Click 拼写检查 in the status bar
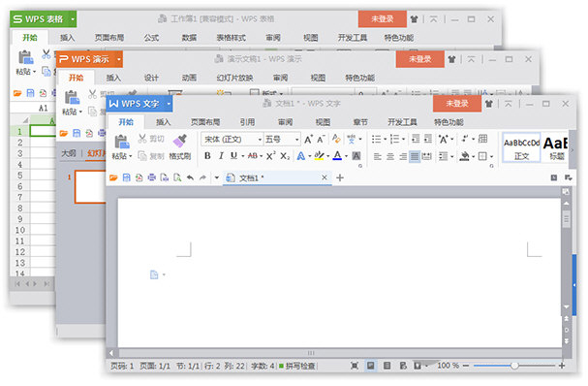Screen dimensions: 588x386 pyautogui.click(x=297, y=366)
